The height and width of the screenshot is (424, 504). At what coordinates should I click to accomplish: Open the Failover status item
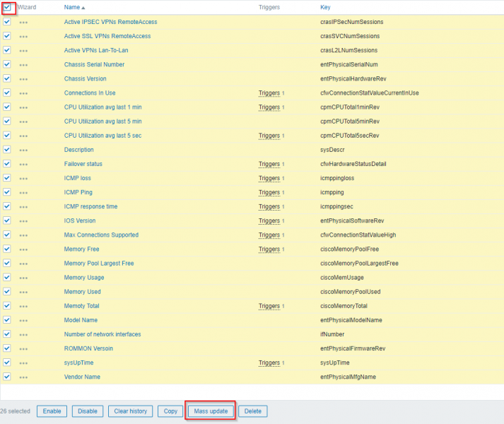pyautogui.click(x=83, y=164)
